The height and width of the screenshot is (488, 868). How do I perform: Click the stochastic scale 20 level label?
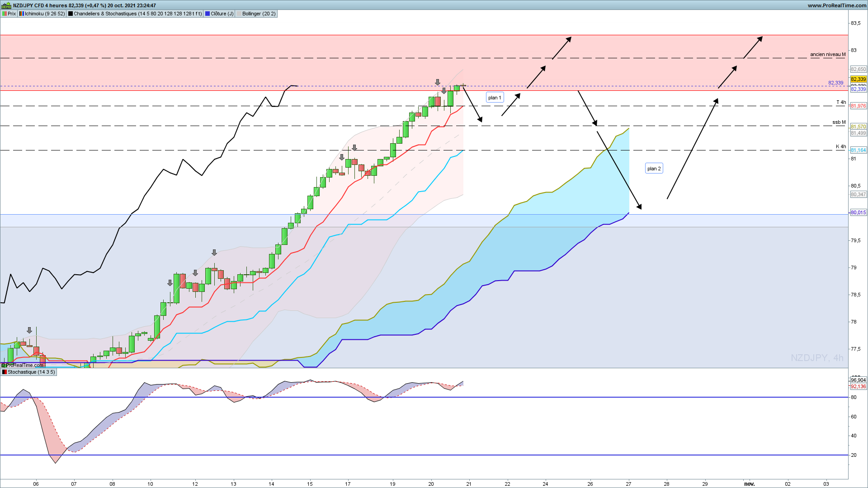coord(854,455)
